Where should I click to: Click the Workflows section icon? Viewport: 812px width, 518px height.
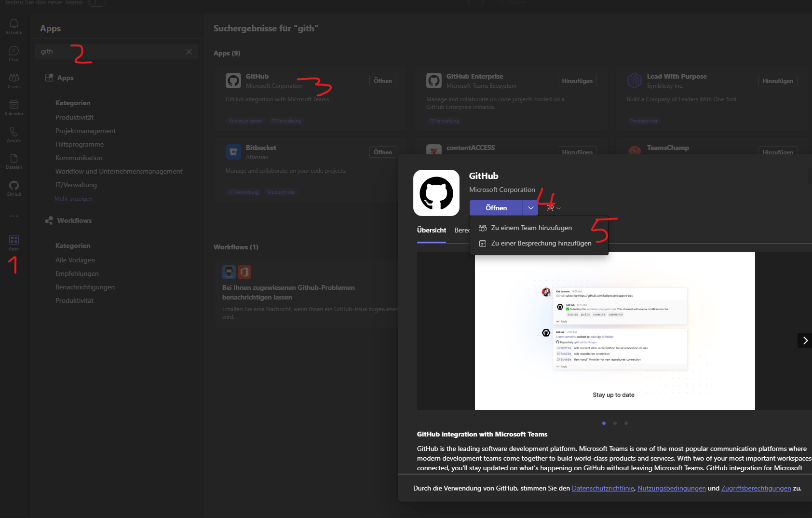[x=49, y=220]
